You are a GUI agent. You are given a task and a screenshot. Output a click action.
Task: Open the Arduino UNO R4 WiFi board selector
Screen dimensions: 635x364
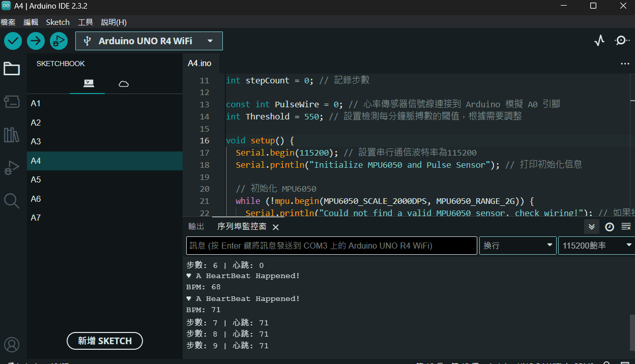149,41
